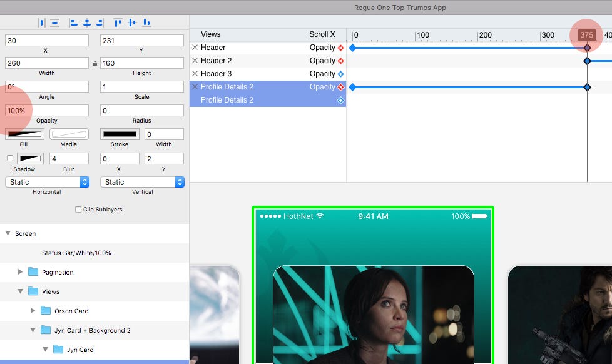
Task: Click the Scale field
Action: [141, 86]
